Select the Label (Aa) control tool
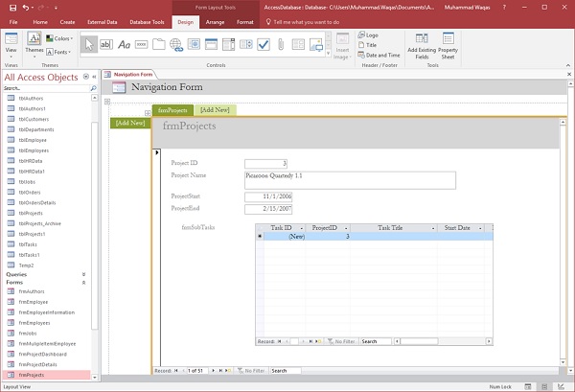This screenshot has height=392, width=575. 123,44
